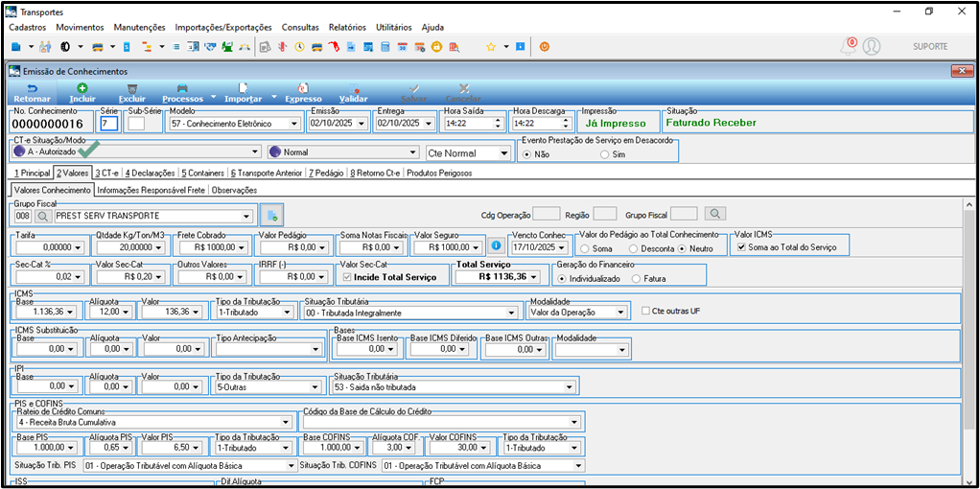The image size is (980, 489).
Task: Open the Observações sub-tab
Action: tap(235, 190)
